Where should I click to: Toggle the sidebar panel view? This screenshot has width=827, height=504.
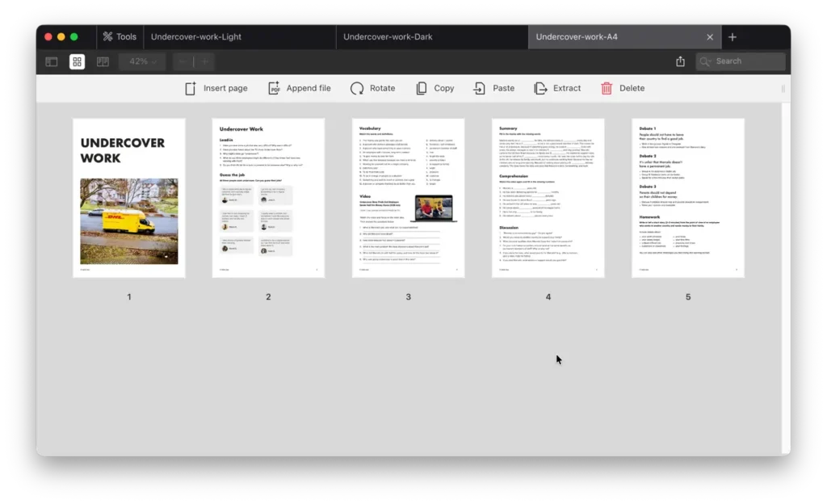point(52,61)
